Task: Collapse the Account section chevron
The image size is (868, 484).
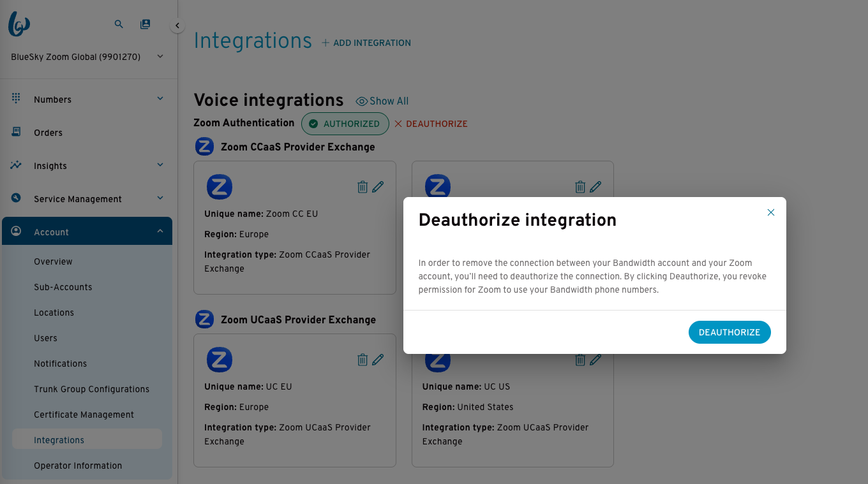Action: tap(160, 231)
